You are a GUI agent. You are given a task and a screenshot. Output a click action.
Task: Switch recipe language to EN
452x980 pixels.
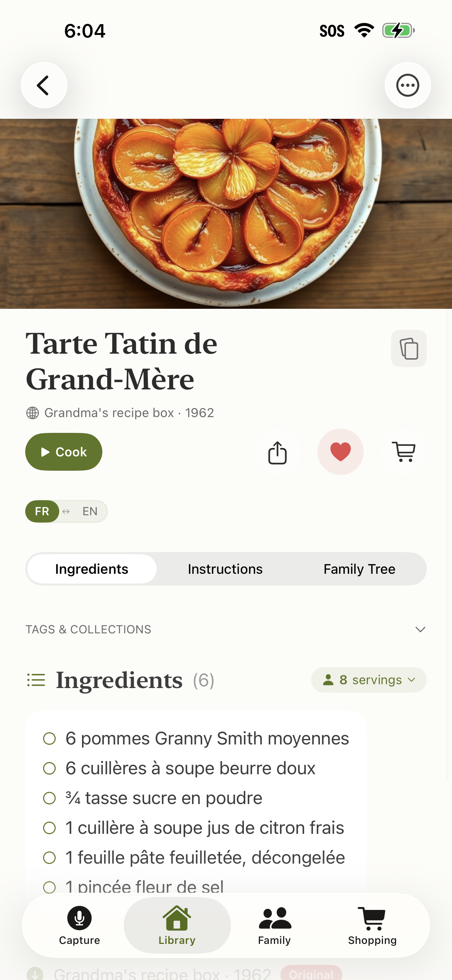click(90, 511)
